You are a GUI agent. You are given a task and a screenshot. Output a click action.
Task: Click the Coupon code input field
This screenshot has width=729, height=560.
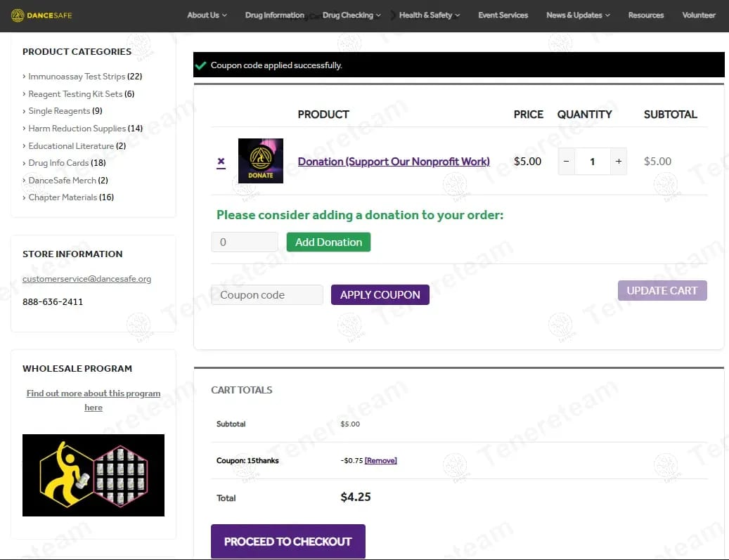point(267,294)
